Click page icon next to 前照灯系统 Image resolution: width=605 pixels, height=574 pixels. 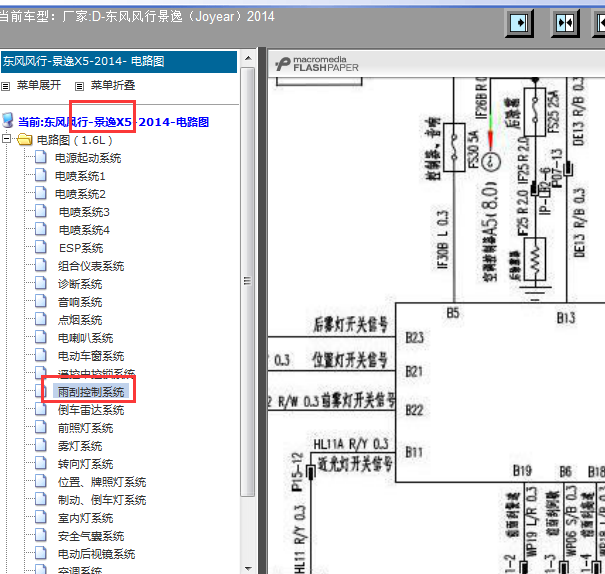coord(41,427)
